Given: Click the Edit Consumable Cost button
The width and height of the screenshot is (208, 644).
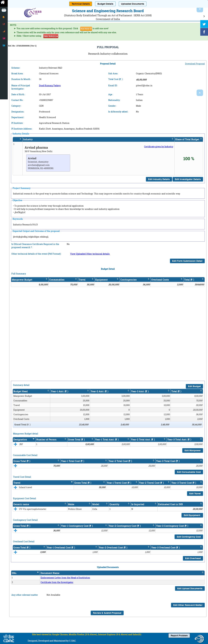Looking at the screenshot, I should (x=189, y=472).
